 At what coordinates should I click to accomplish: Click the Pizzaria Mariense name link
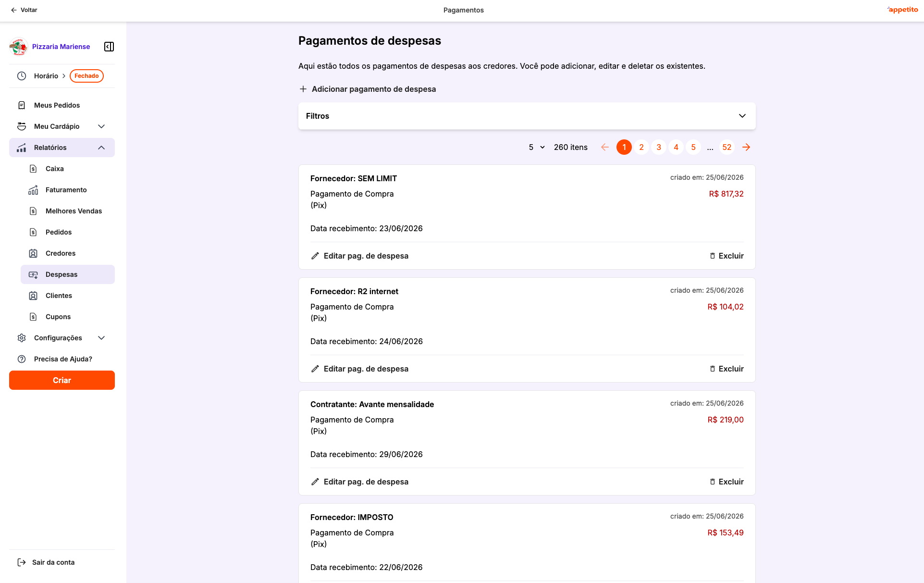click(61, 47)
